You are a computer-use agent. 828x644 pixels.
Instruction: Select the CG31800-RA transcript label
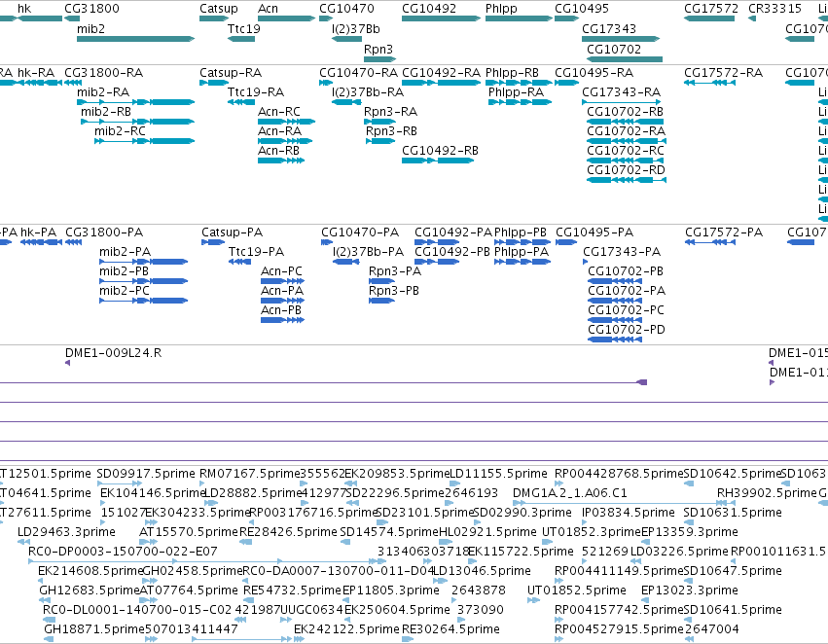pos(104,73)
